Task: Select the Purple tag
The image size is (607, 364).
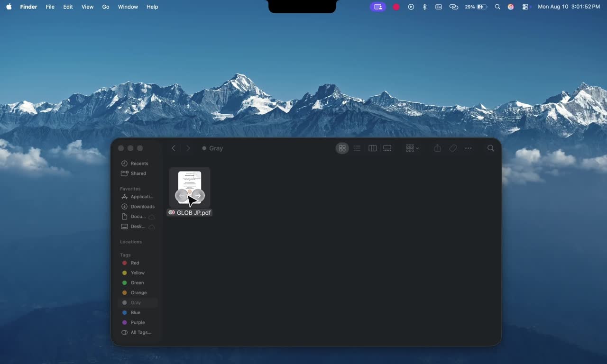Action: click(x=138, y=322)
